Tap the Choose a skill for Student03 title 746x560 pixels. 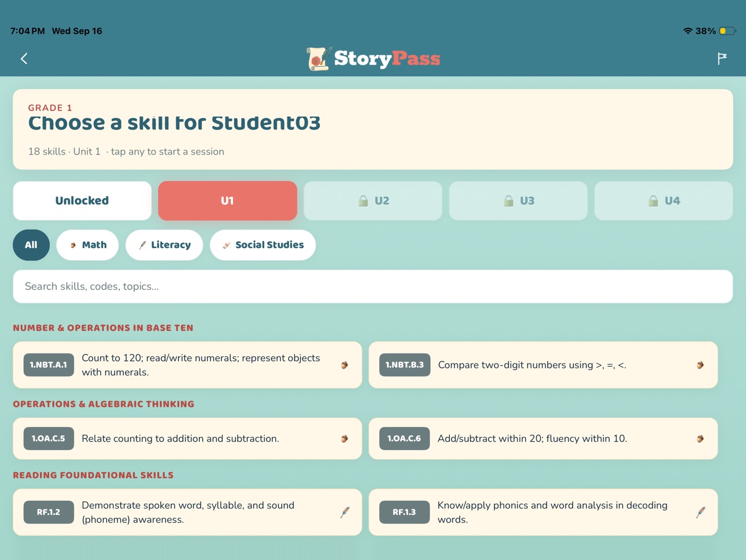pos(174,123)
